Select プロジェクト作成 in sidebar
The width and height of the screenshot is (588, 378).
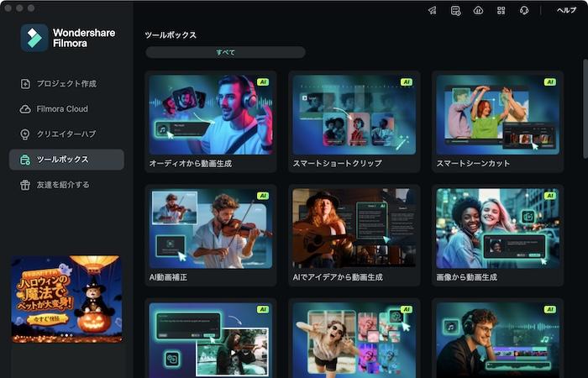tap(66, 84)
